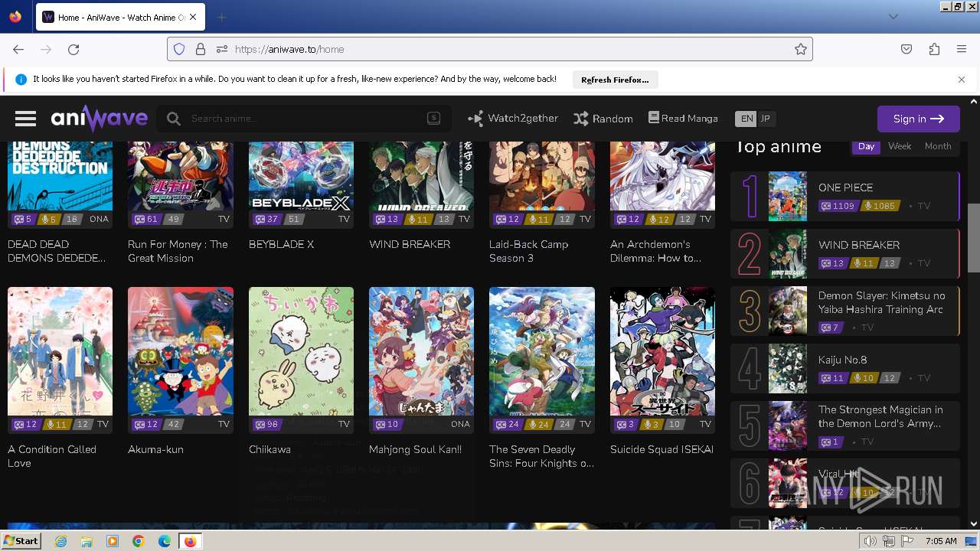Open Watch2gether
Viewport: 980px width, 551px height.
click(513, 119)
